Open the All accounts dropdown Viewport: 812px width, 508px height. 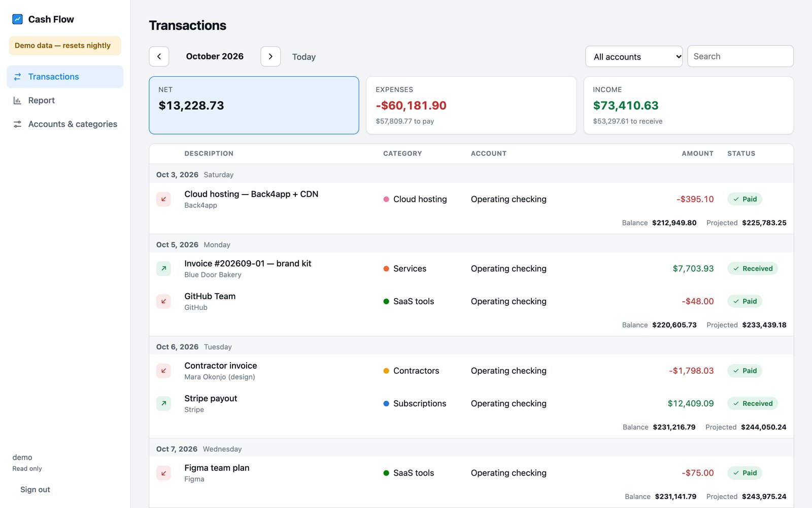click(634, 56)
